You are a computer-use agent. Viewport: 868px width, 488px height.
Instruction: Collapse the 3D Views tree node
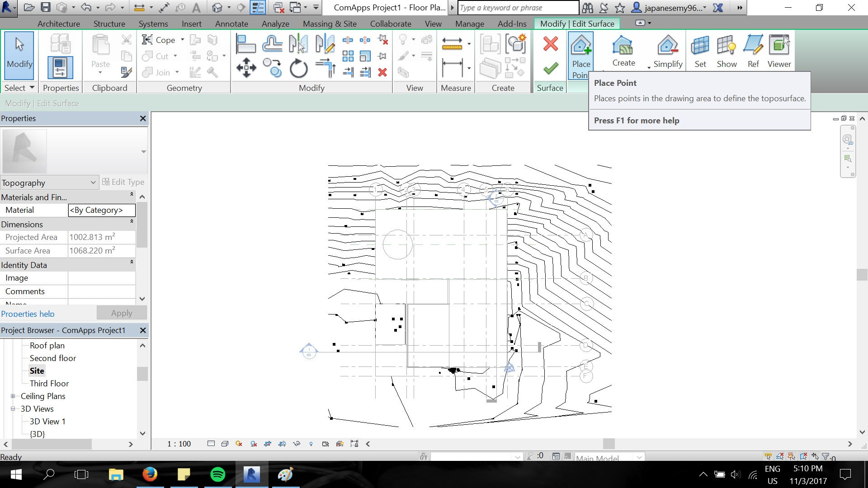pyautogui.click(x=13, y=408)
